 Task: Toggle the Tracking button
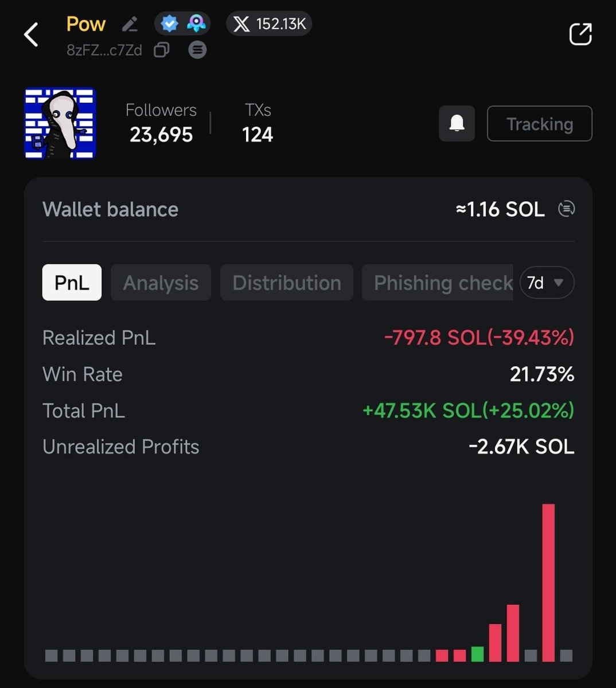click(x=539, y=123)
